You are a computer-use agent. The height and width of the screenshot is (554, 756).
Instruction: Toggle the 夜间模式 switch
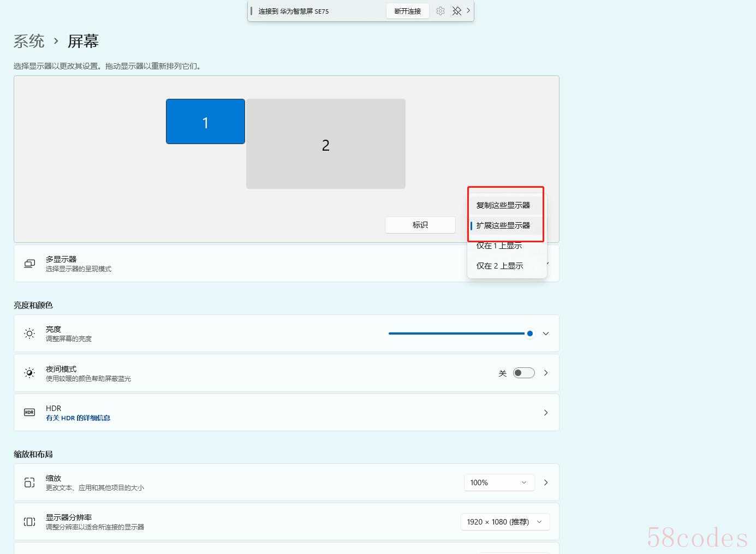pyautogui.click(x=524, y=373)
